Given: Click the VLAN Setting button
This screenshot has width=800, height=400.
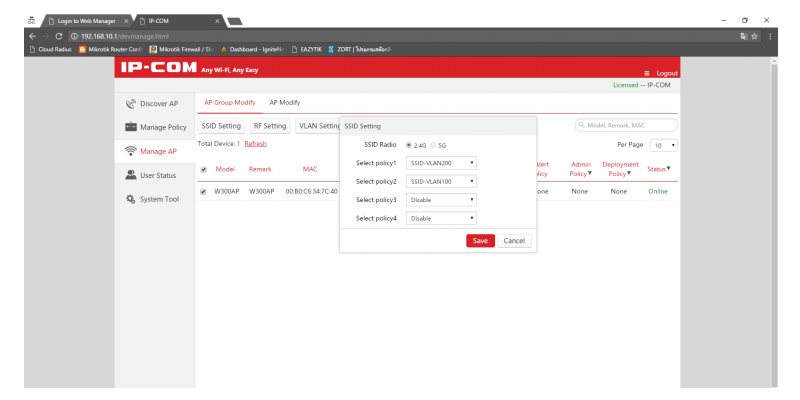Looking at the screenshot, I should [318, 126].
